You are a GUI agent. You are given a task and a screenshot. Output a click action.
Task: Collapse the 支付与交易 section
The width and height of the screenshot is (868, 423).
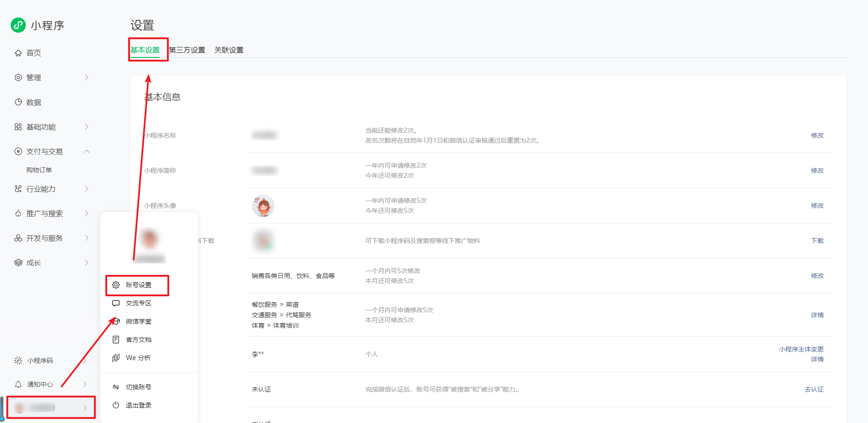87,151
